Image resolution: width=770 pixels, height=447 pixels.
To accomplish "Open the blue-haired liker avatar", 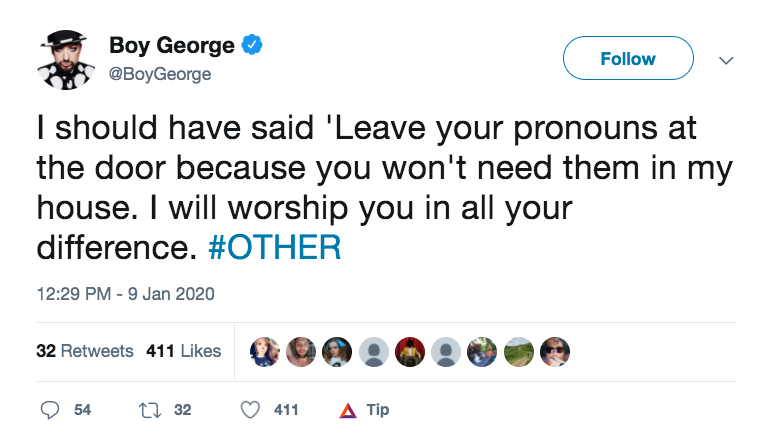I will coord(336,351).
